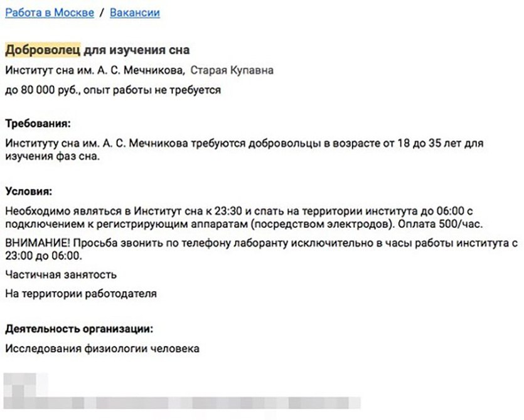Screen dimensions: 524x420
Task: Click the "опыт работы не требуется" text
Action: click(152, 90)
